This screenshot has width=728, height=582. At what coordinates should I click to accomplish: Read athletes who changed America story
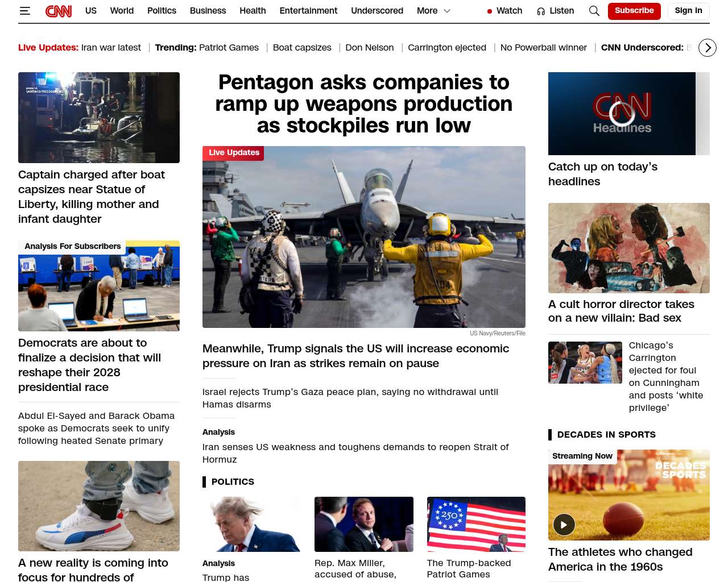[x=621, y=559]
